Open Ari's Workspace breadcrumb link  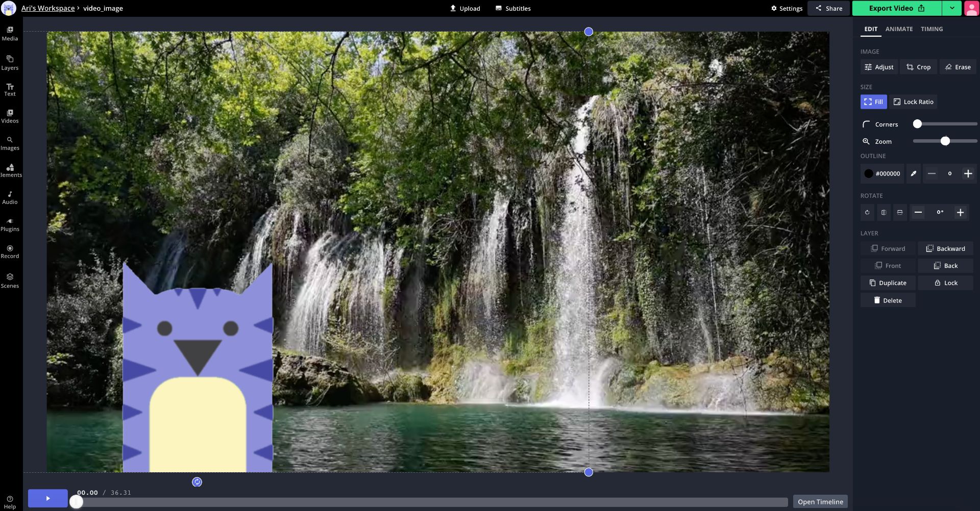pos(48,8)
